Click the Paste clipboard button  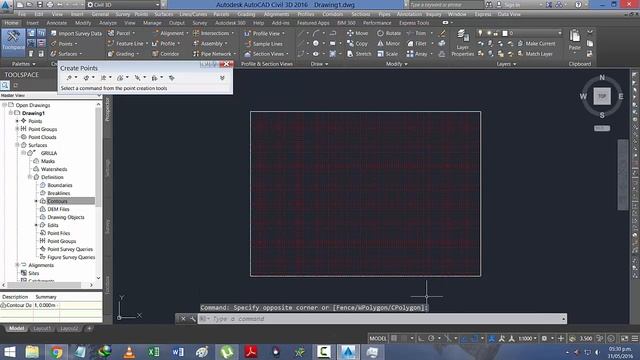(575, 40)
